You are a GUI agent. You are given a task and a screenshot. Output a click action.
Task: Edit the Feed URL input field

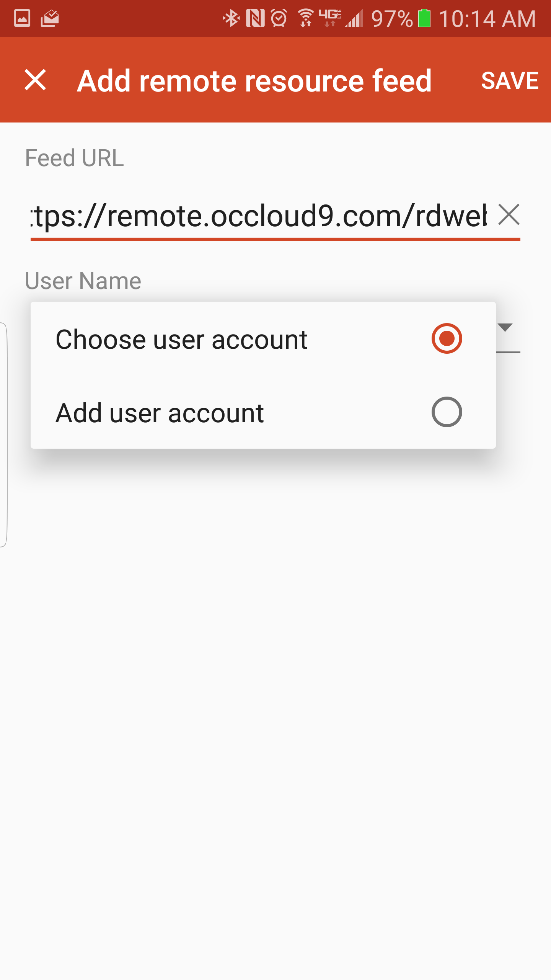[x=259, y=216]
